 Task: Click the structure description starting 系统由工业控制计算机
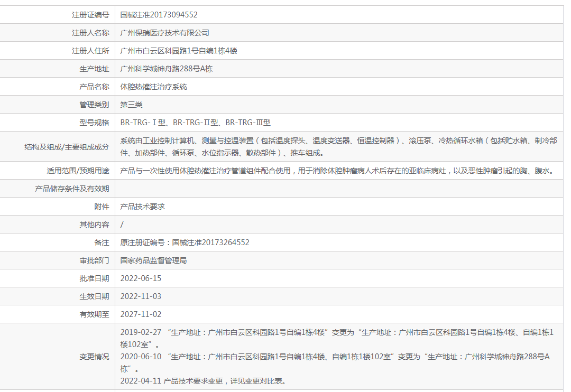pos(339,147)
